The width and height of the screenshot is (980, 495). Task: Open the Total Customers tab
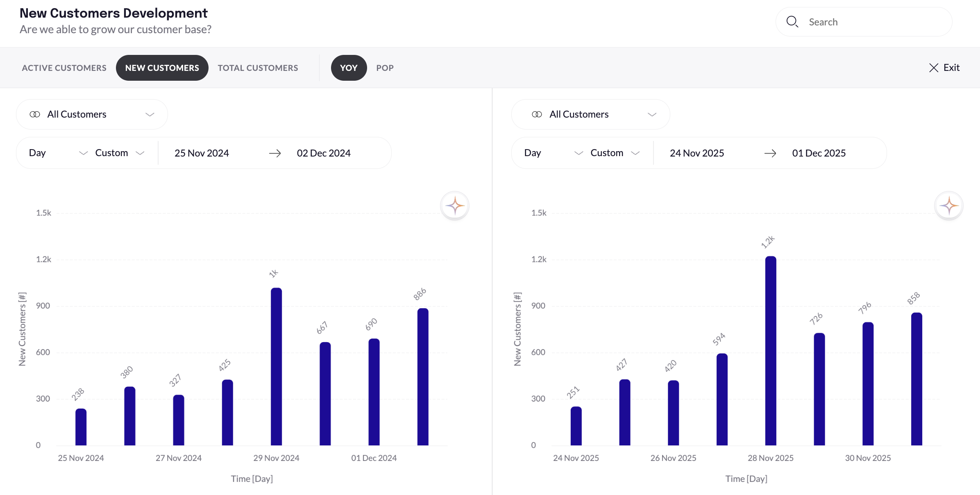[x=258, y=68]
